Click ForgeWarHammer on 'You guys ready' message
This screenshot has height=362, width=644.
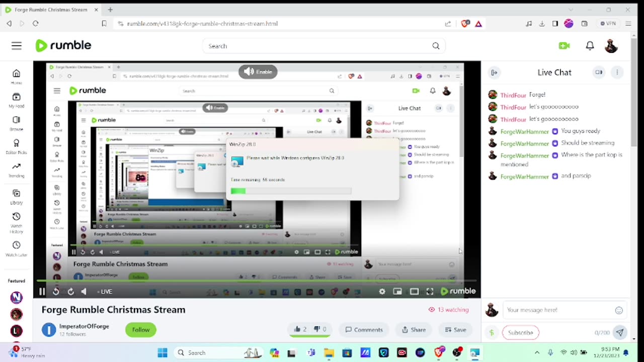(524, 131)
